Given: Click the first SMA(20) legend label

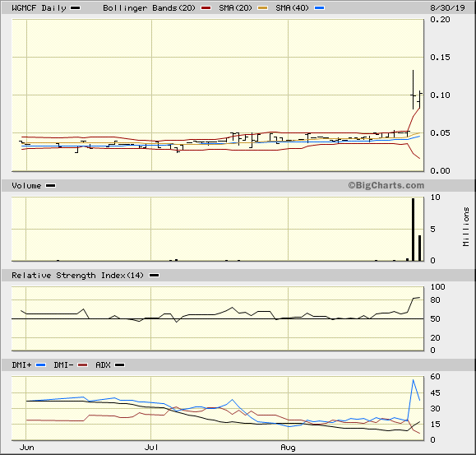Looking at the screenshot, I should [236, 8].
